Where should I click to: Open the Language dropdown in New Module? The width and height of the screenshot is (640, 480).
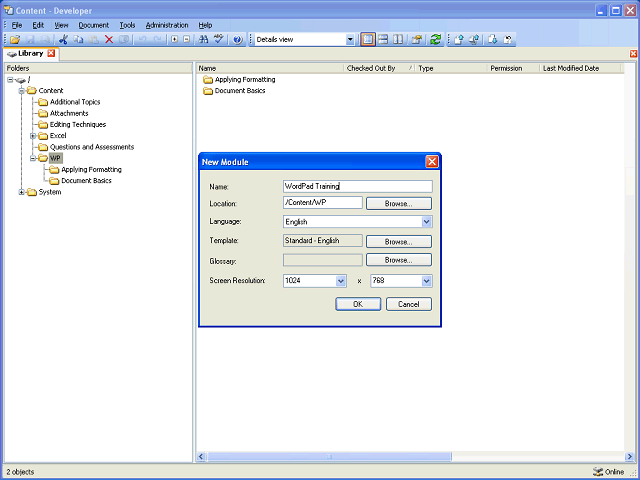click(x=427, y=222)
